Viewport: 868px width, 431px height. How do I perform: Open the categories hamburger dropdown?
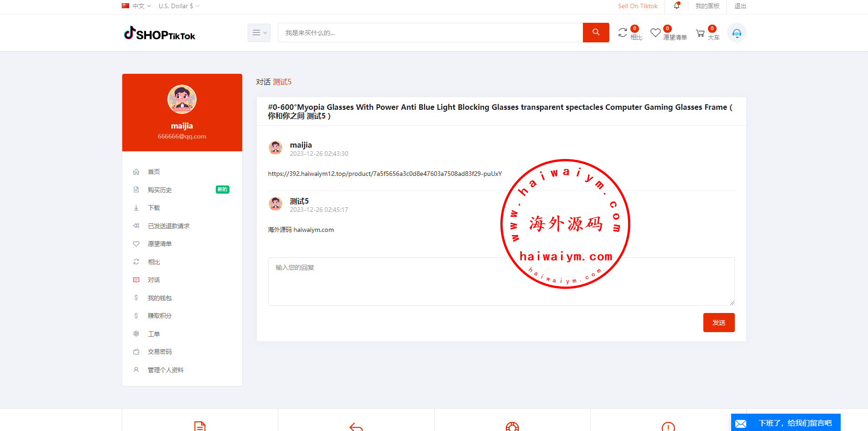[259, 33]
